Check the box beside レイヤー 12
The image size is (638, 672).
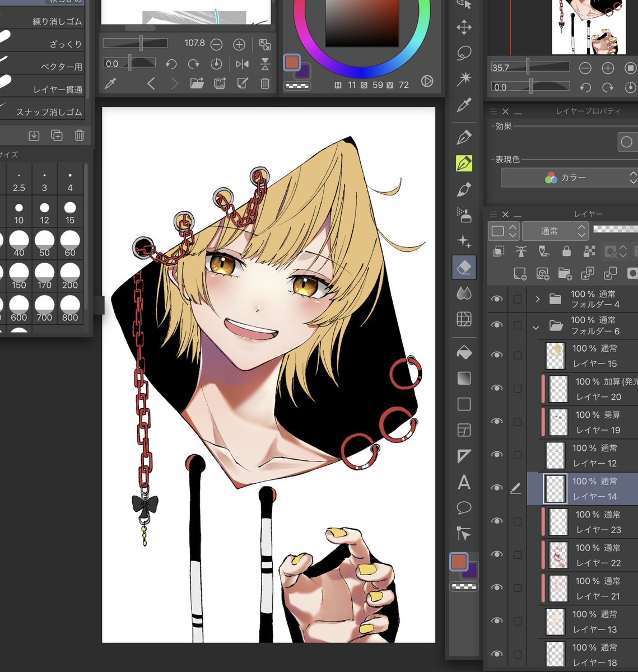[x=518, y=455]
